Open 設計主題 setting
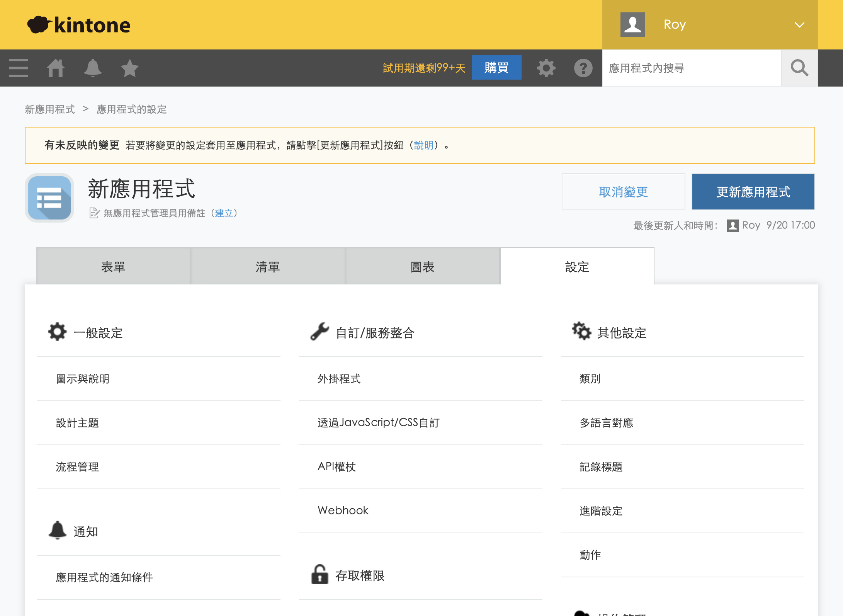The image size is (843, 616). tap(159, 423)
